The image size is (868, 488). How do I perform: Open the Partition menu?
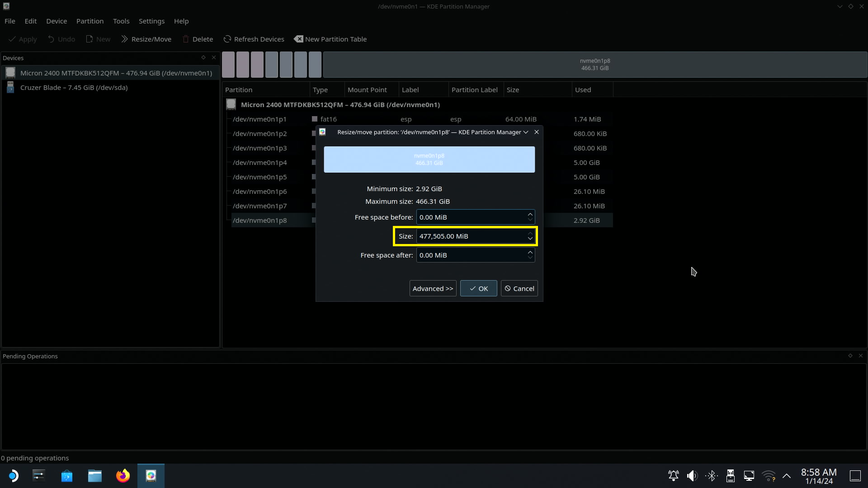[x=90, y=21]
